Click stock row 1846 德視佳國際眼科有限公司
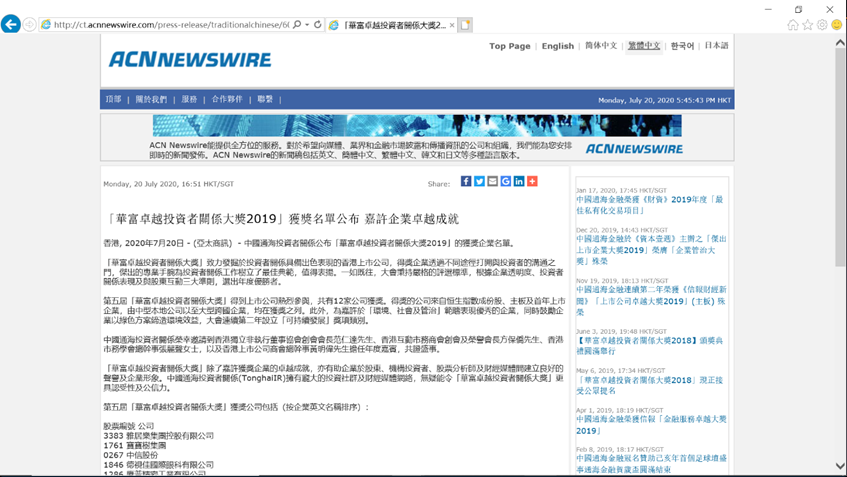The height and width of the screenshot is (477, 847). 159,465
